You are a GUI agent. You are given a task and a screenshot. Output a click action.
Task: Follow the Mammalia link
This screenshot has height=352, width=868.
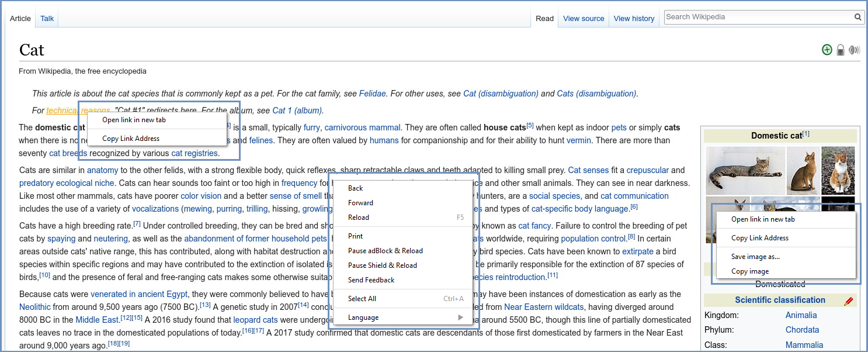coord(804,345)
